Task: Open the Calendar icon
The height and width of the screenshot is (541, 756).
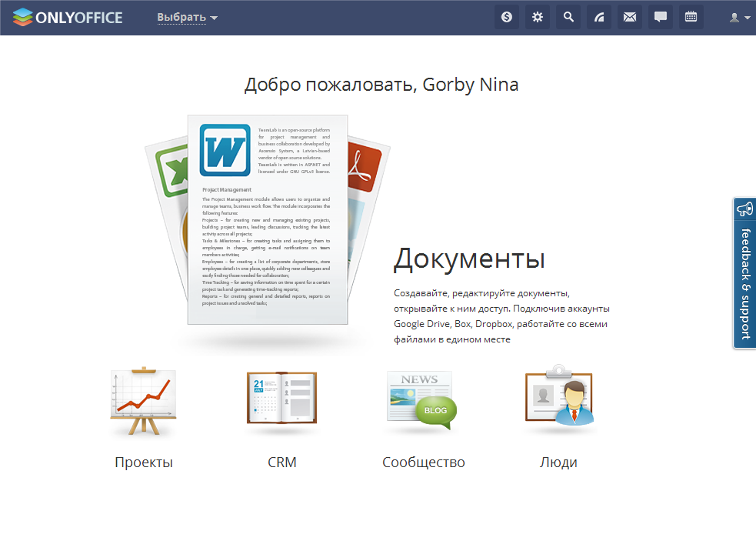Action: coord(691,16)
